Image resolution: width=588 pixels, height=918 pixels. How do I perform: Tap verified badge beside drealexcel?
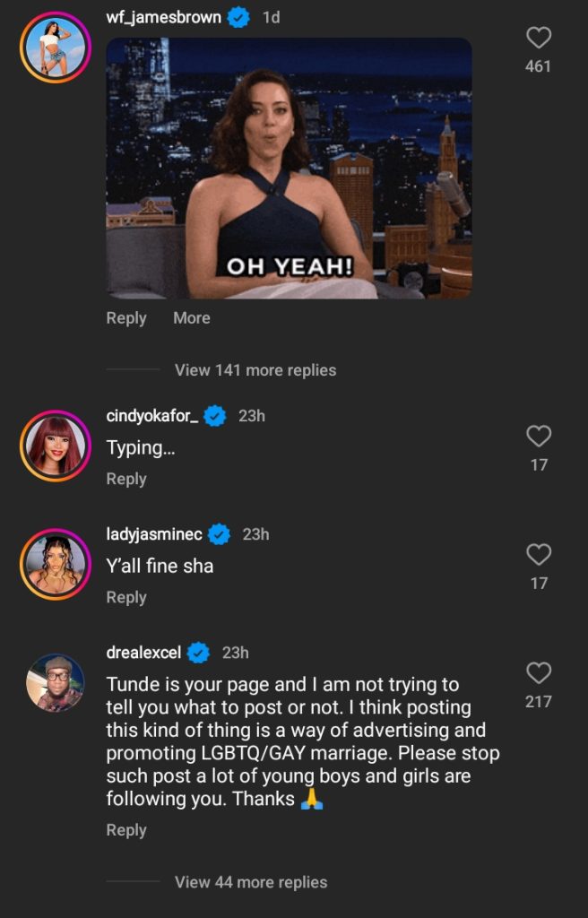point(198,653)
